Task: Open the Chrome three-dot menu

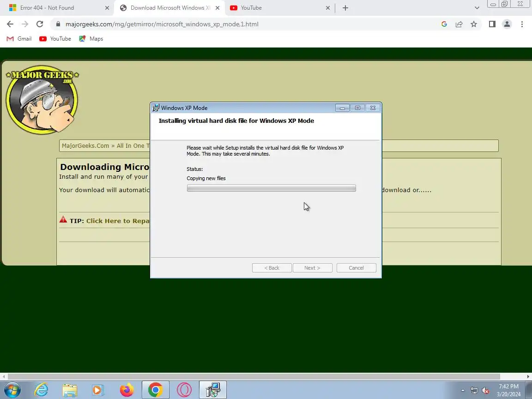Action: click(x=522, y=24)
